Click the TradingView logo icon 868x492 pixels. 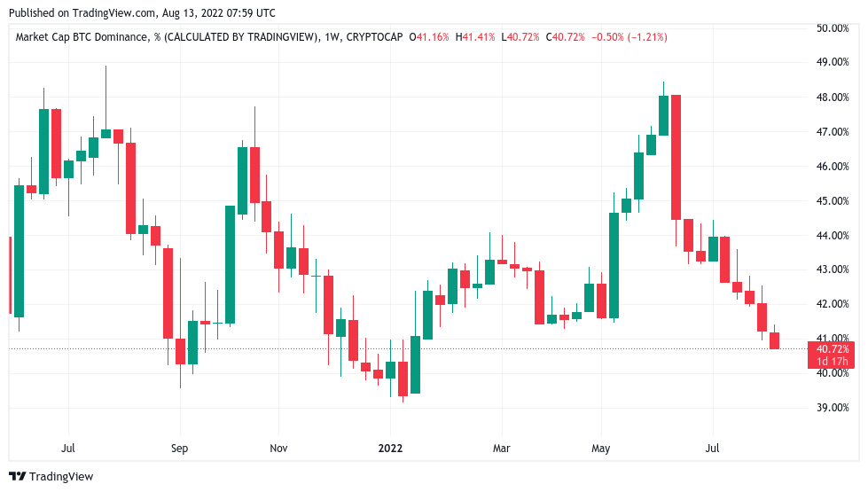tap(17, 476)
